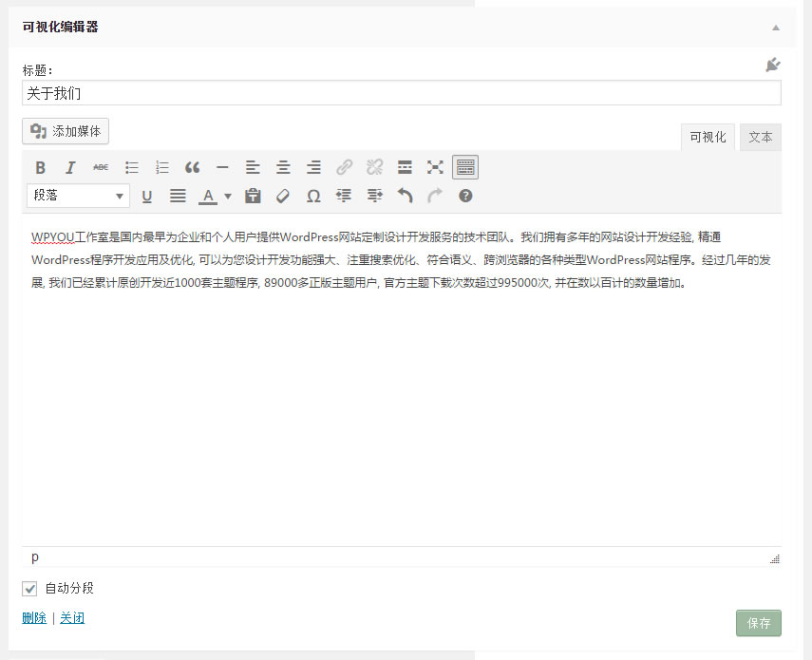812x660 pixels.
Task: Toggle paste as plain text
Action: pyautogui.click(x=253, y=196)
